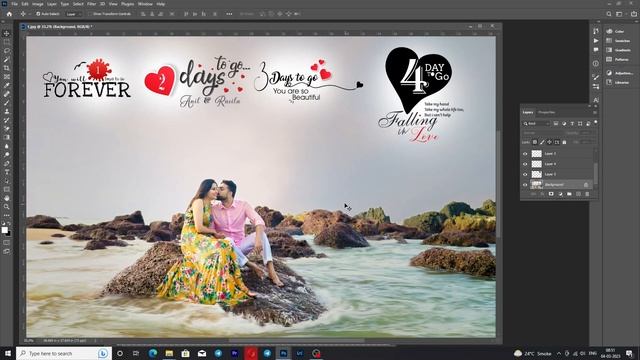This screenshot has width=640, height=360.
Task: Change screen mode button
Action: 7,251
